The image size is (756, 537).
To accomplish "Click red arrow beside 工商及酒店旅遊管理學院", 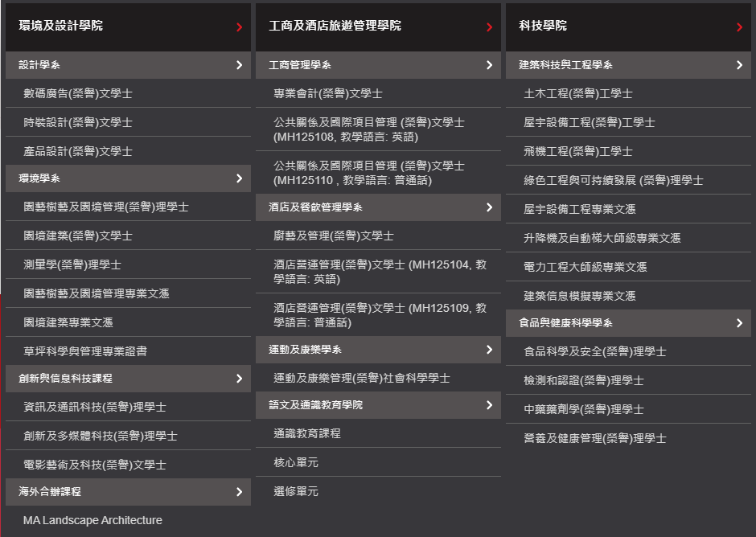I will tap(489, 27).
